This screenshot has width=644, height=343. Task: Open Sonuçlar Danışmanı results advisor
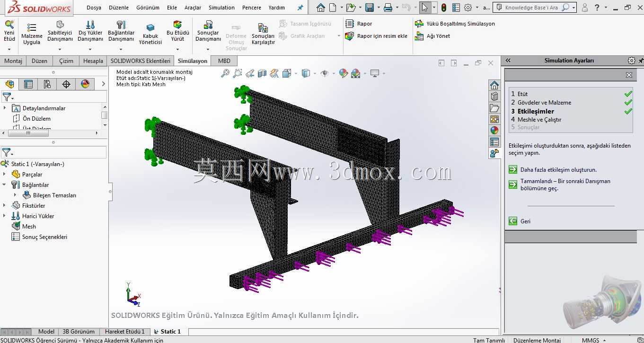coord(208,31)
